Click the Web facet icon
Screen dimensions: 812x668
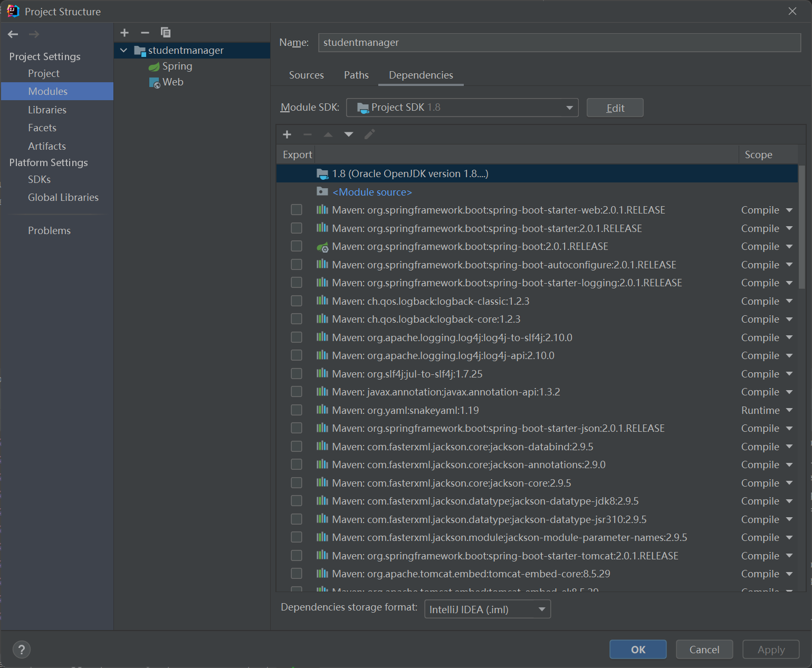tap(155, 83)
